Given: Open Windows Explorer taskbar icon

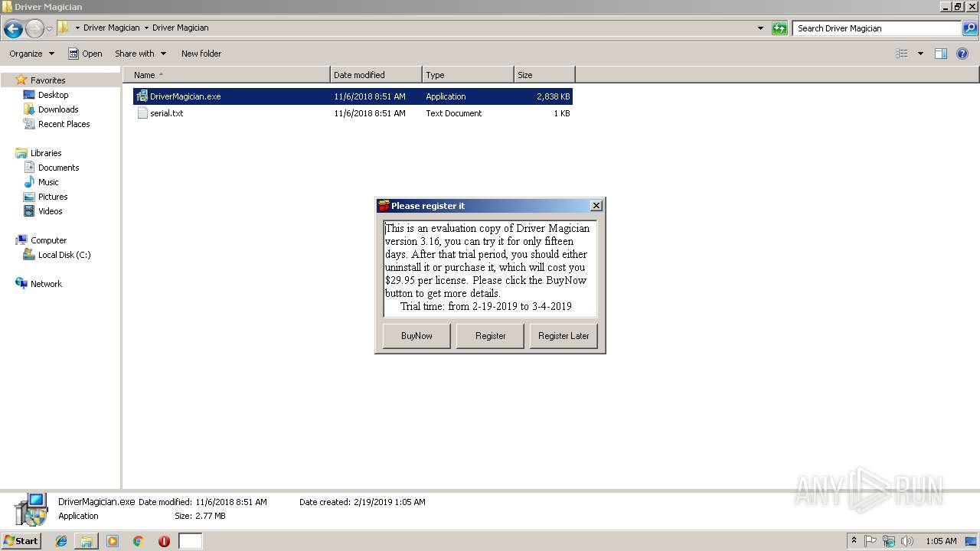Looking at the screenshot, I should 87,541.
